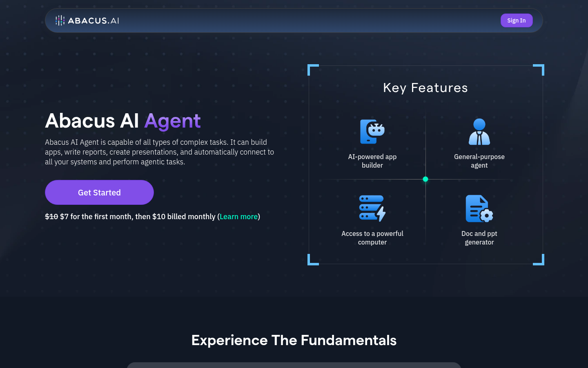Click the 'Doc and ppt generator' label

479,238
